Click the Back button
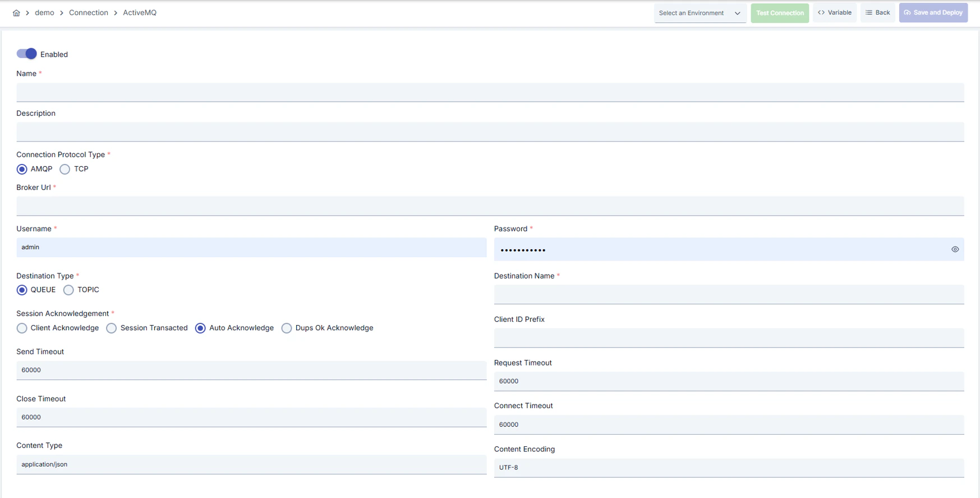The image size is (980, 498). 878,13
